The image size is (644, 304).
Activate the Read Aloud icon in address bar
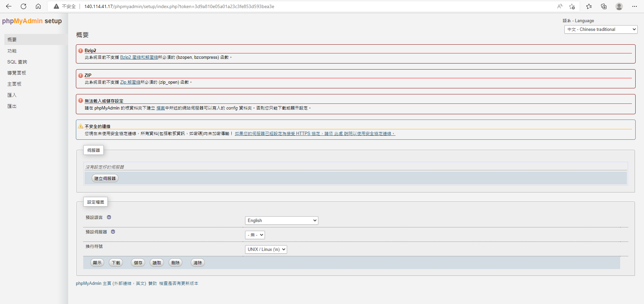coord(560,6)
